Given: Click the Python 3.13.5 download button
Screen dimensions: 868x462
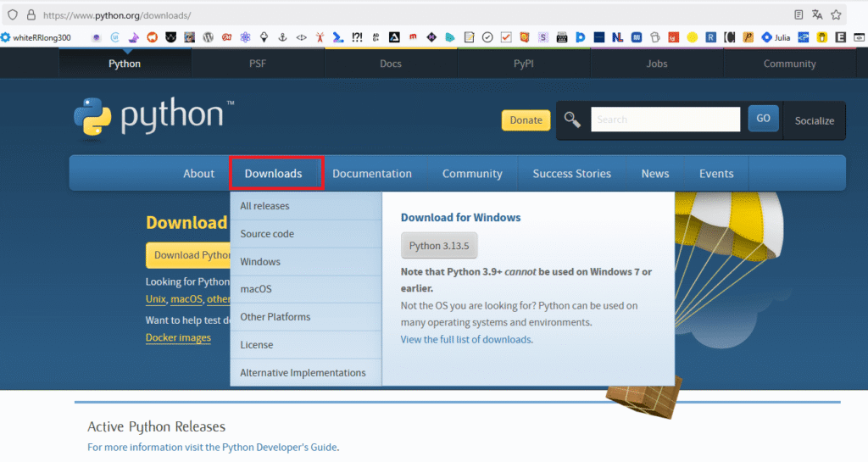Looking at the screenshot, I should (x=439, y=246).
